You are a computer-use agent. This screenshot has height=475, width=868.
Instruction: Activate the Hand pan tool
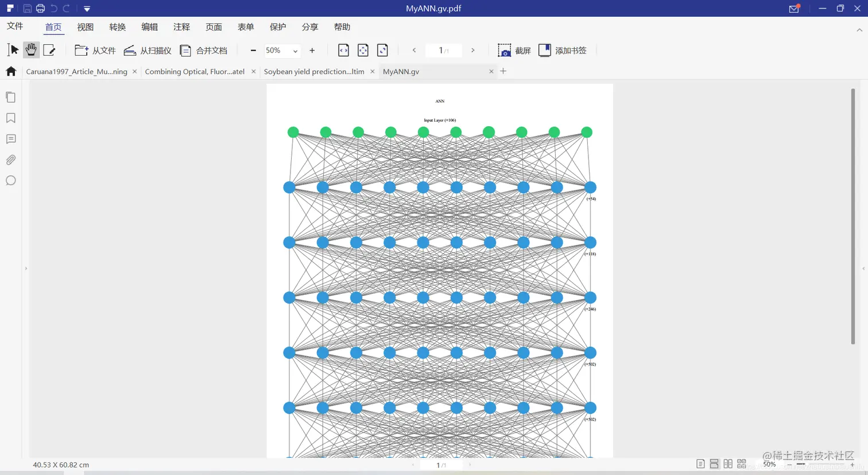(x=31, y=50)
